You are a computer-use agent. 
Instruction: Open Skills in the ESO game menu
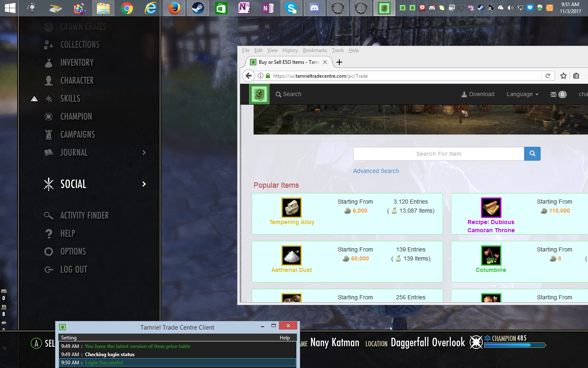point(70,99)
